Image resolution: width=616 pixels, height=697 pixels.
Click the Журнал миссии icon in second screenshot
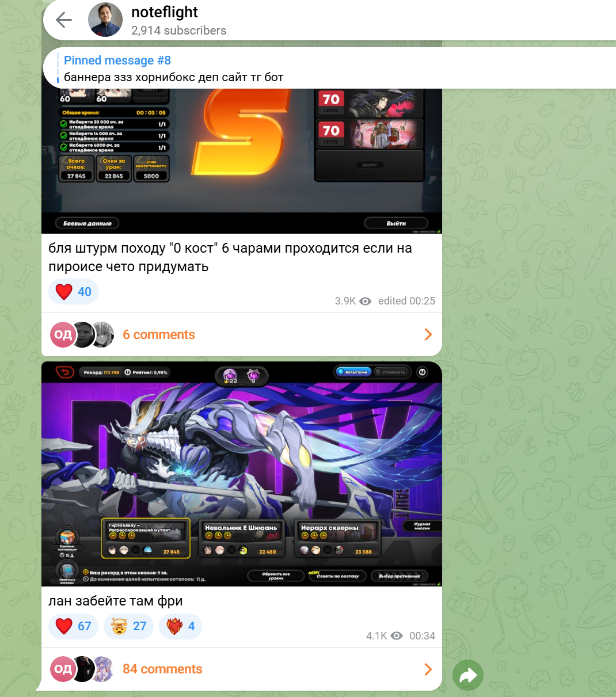coord(422,526)
